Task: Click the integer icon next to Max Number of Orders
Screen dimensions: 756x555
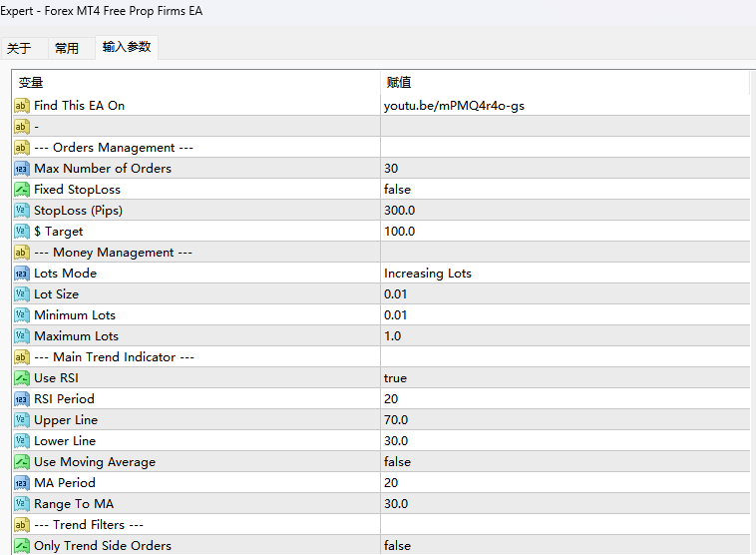Action: coord(22,169)
